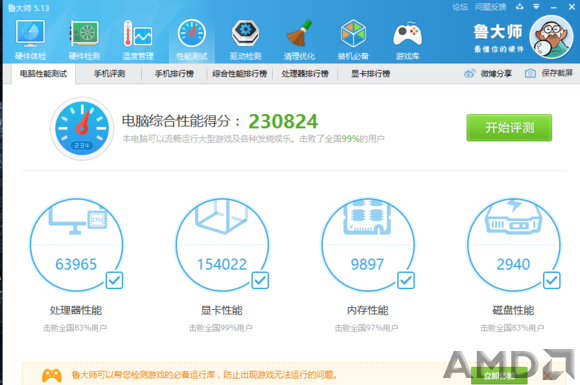Image resolution: width=580 pixels, height=385 pixels.
Task: Click the overall score 230824
Action: coord(283,121)
